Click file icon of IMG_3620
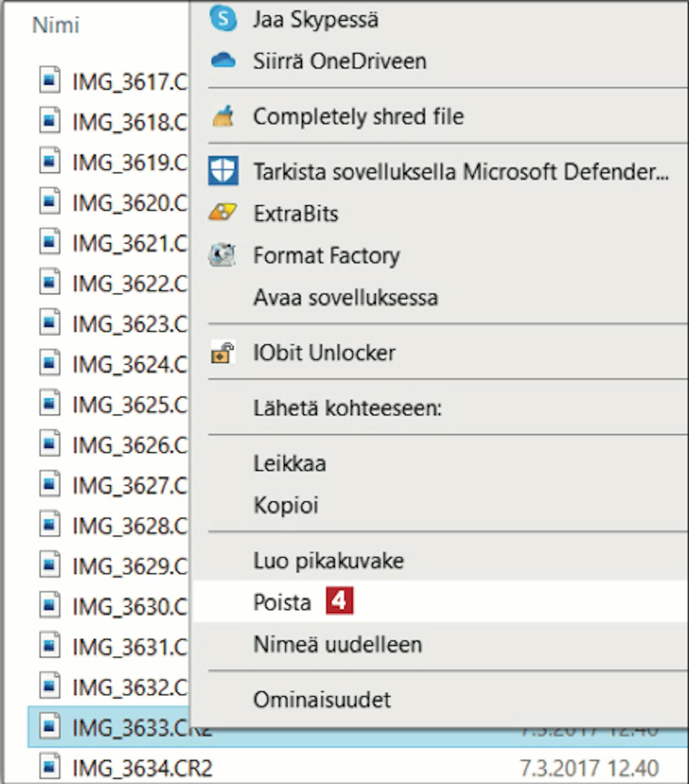689x784 pixels. point(50,201)
